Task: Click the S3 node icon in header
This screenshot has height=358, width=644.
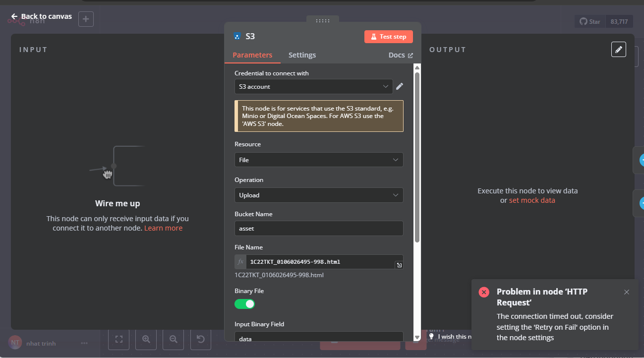Action: (237, 36)
